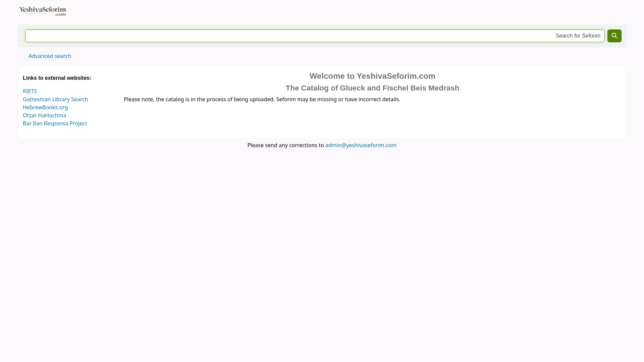Screen dimensions: 644x362
Task: Click the 'Links to external websites:' label
Action: click(57, 78)
